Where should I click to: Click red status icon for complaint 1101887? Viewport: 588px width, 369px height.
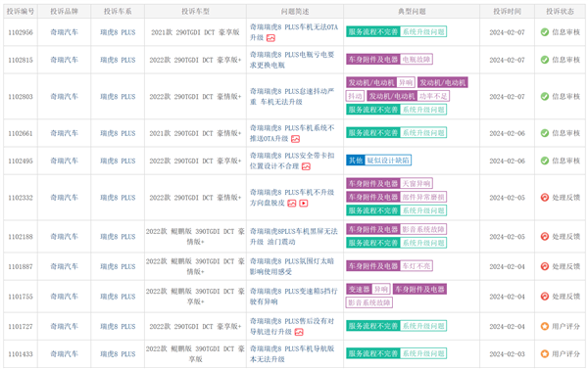click(x=545, y=266)
